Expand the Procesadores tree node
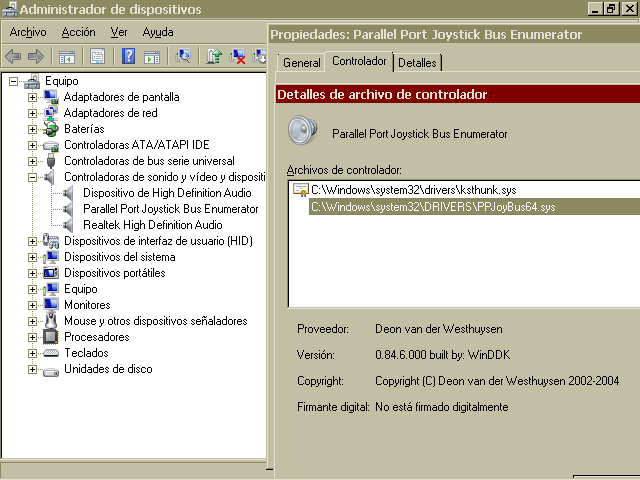640x480 pixels. (33, 337)
